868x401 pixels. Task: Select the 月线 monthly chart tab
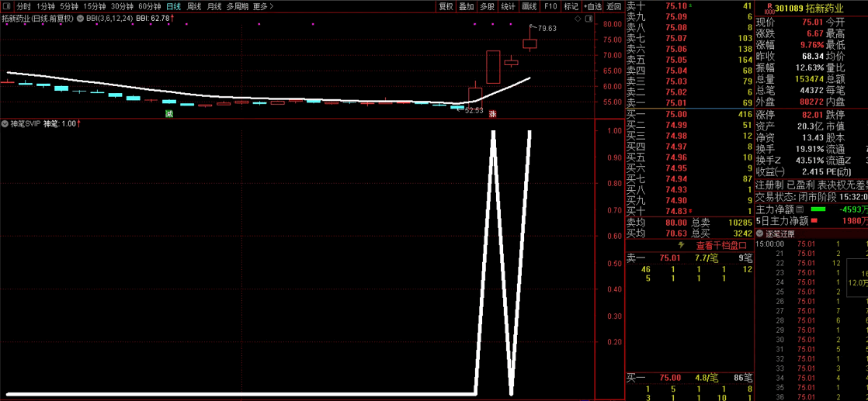(214, 7)
